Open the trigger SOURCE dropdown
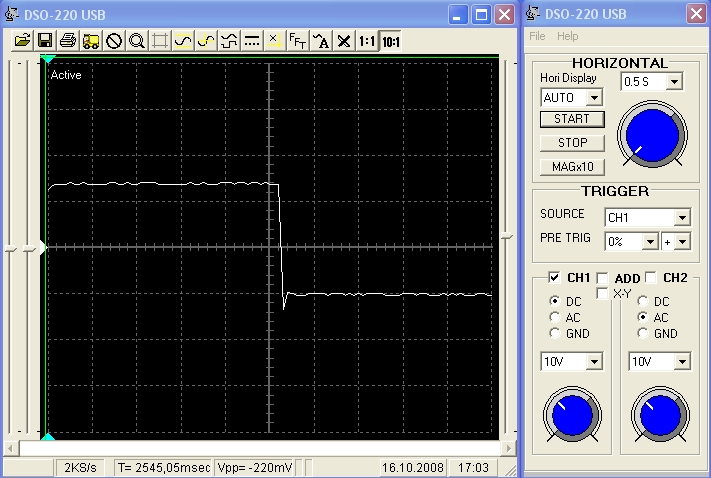Viewport: 711px width, 478px height. (x=682, y=217)
